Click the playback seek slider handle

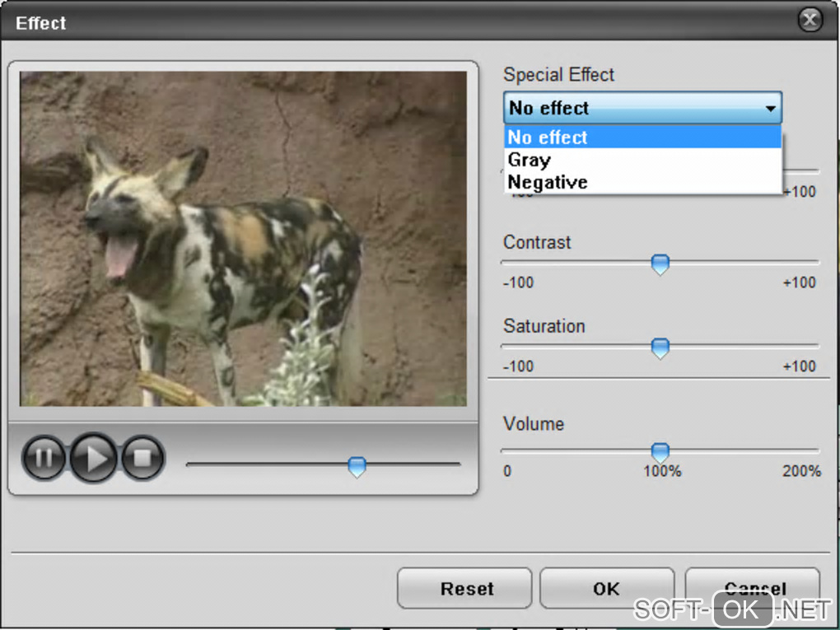pyautogui.click(x=357, y=467)
